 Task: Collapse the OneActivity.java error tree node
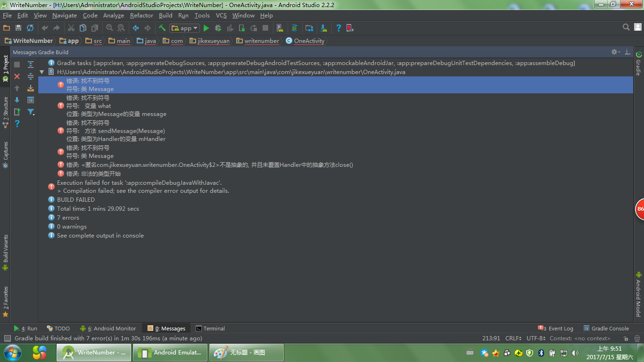click(x=42, y=72)
